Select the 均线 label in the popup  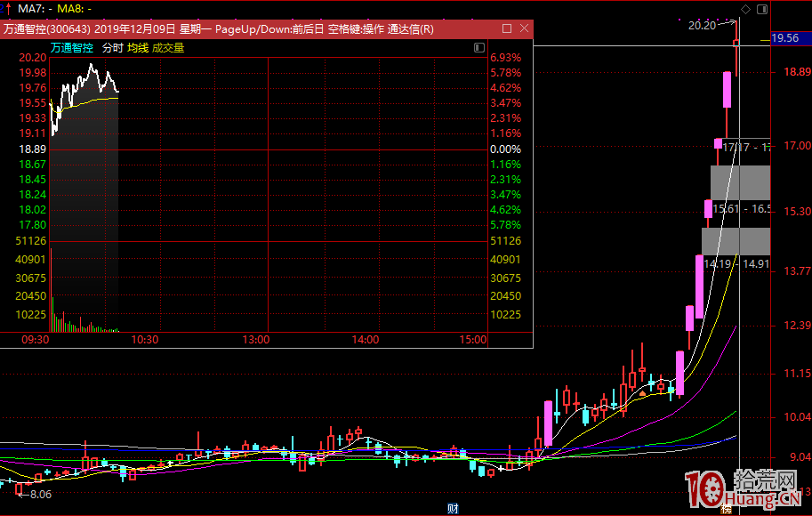[137, 48]
